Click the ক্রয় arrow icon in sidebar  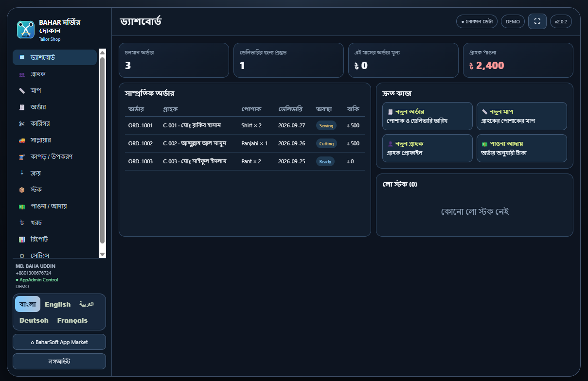(22, 173)
